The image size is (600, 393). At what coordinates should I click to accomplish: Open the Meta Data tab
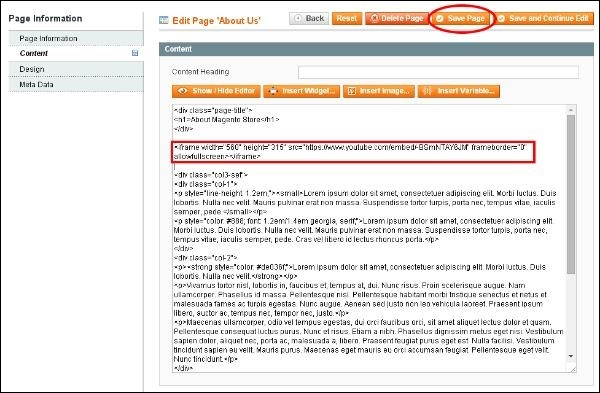pos(76,84)
